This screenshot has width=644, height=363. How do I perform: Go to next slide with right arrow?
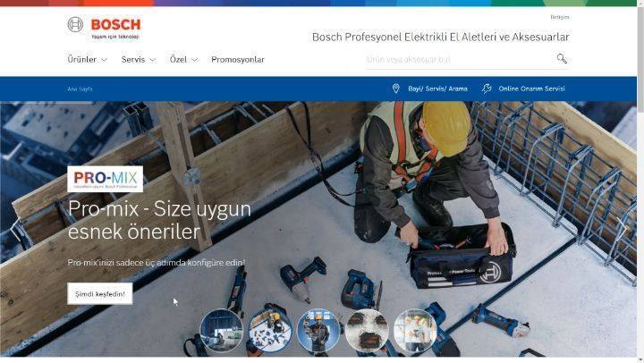(622, 228)
